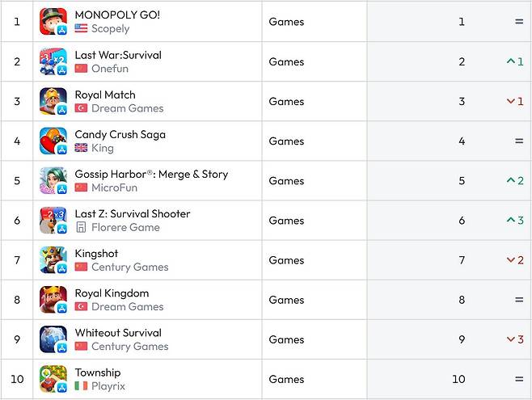Click the Games category for Royal Match

(286, 101)
